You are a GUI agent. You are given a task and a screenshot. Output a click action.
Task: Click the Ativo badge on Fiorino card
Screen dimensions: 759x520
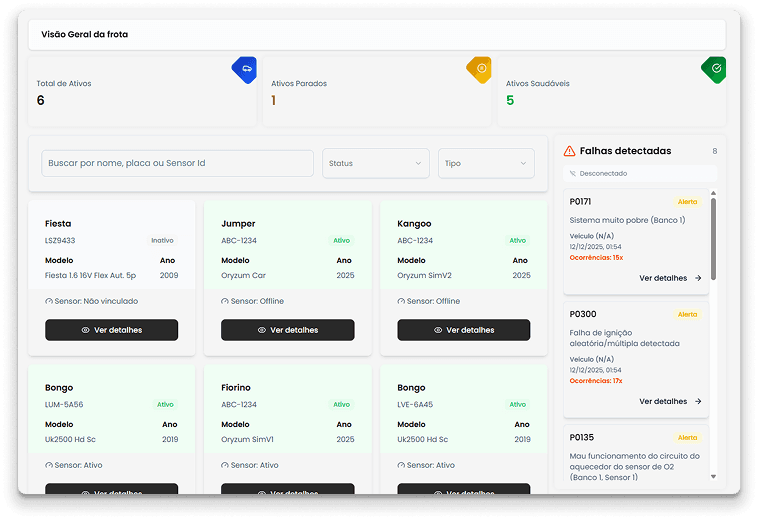click(341, 405)
